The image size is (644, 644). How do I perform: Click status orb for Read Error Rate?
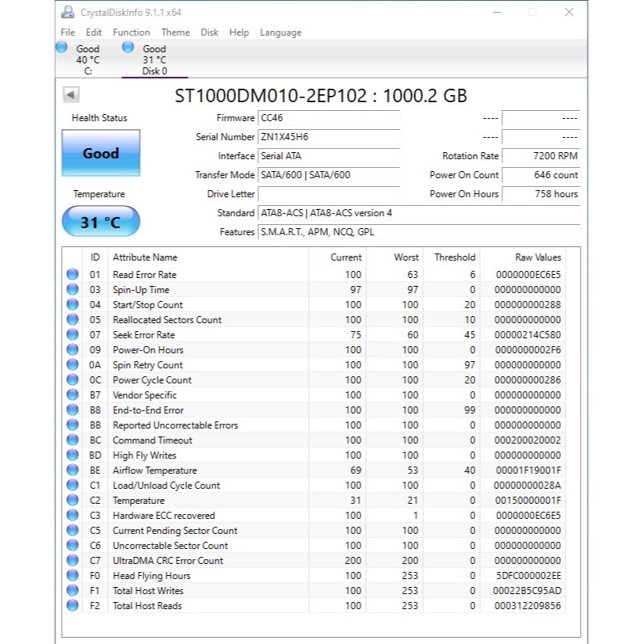73,274
